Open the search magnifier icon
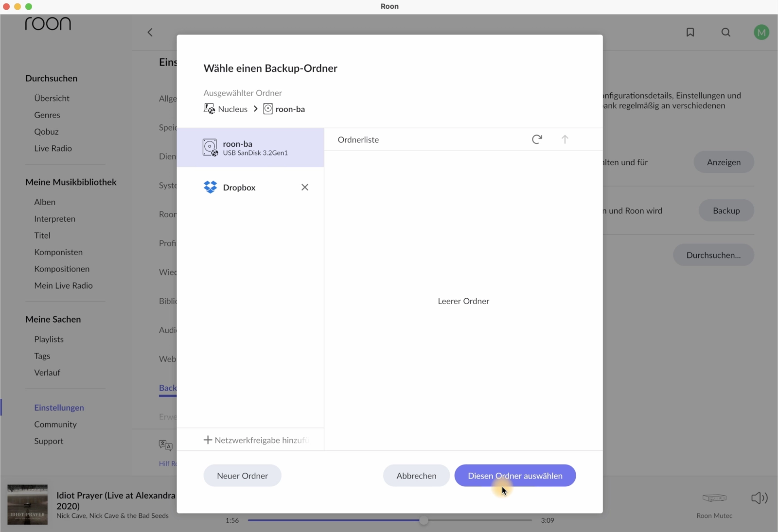This screenshot has height=532, width=778. tap(726, 32)
